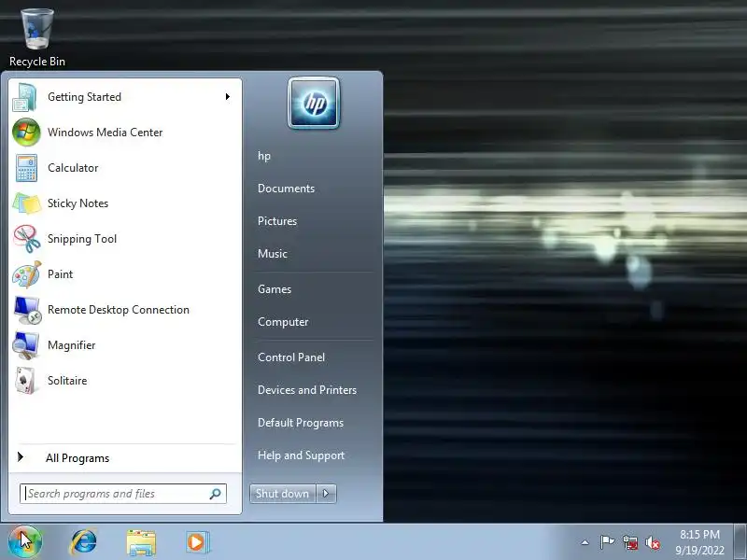Open Windows Explorer from taskbar

click(141, 542)
